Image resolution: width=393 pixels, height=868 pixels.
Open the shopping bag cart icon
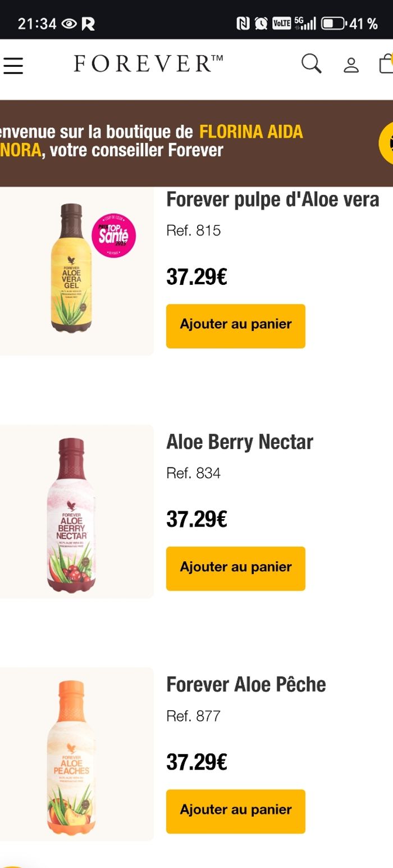(x=386, y=63)
